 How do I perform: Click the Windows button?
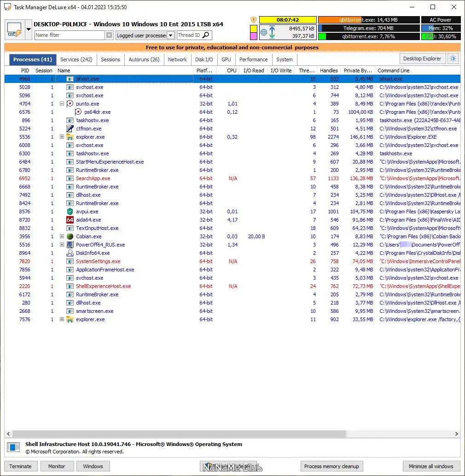(x=93, y=466)
